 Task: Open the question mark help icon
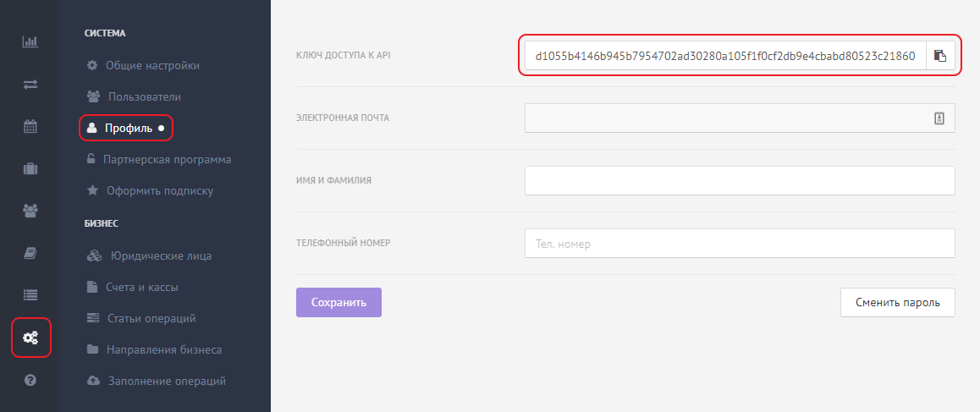click(30, 380)
